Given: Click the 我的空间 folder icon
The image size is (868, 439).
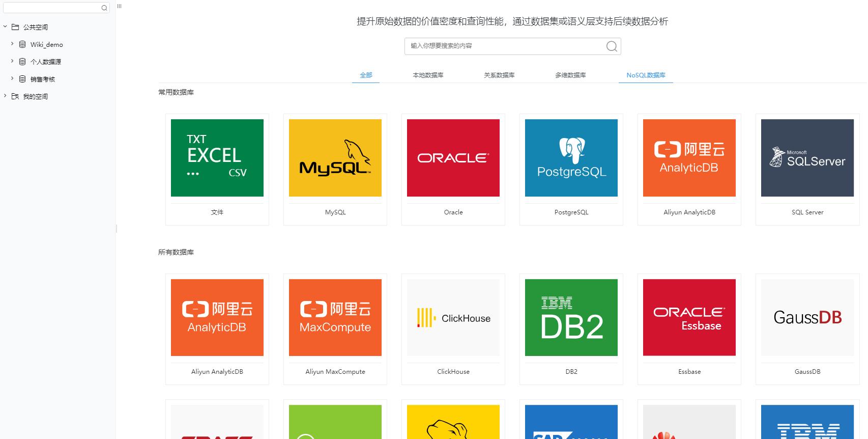Looking at the screenshot, I should 15,96.
